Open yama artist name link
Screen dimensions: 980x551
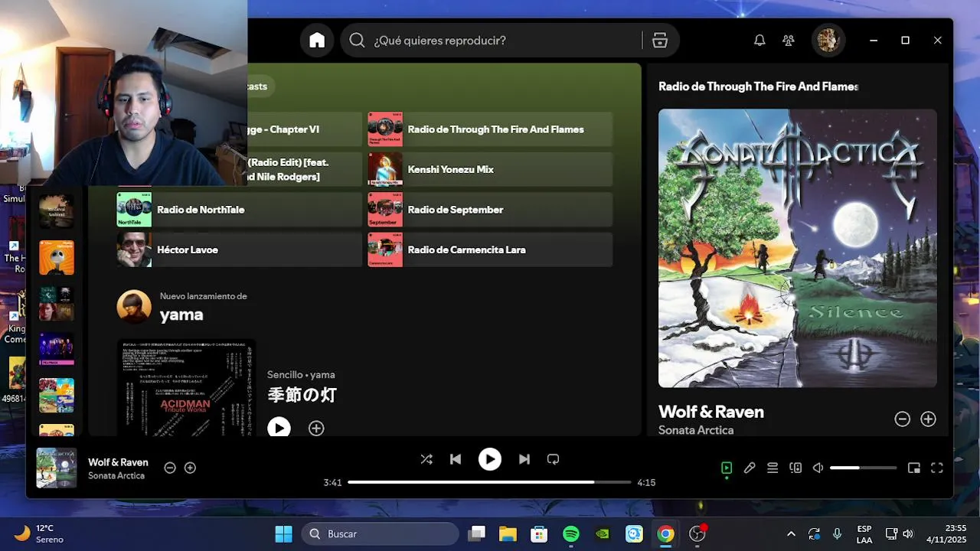click(181, 315)
